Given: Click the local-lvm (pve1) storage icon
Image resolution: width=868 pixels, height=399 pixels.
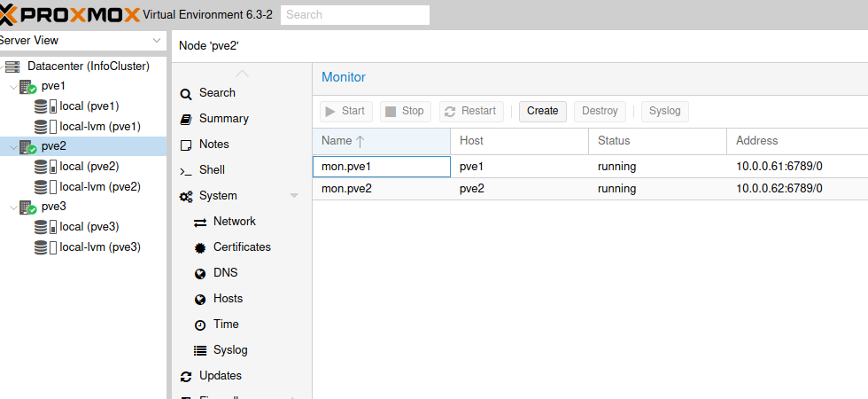Looking at the screenshot, I should [x=45, y=127].
